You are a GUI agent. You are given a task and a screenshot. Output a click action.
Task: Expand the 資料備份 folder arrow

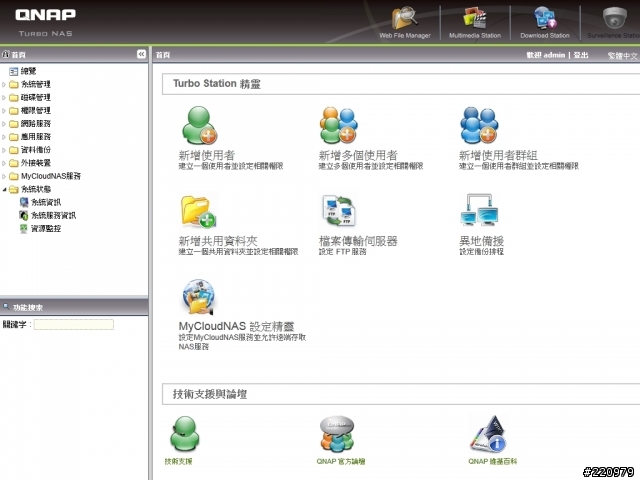coord(4,150)
